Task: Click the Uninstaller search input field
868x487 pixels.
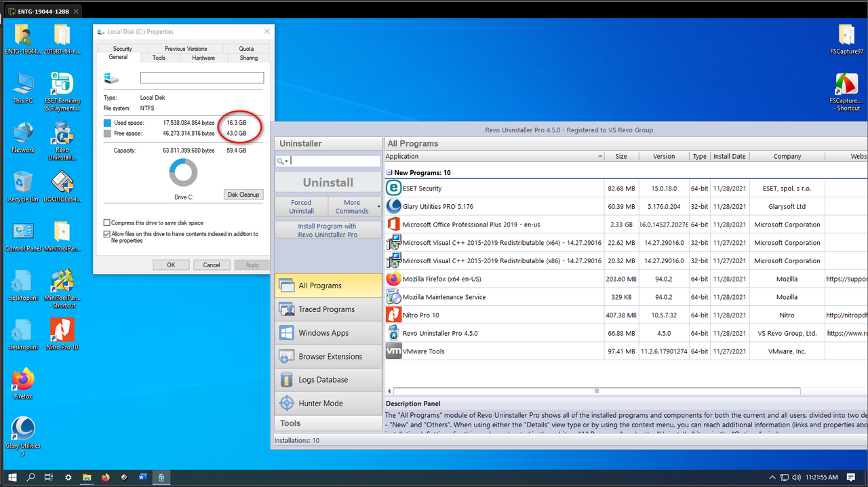Action: (335, 161)
